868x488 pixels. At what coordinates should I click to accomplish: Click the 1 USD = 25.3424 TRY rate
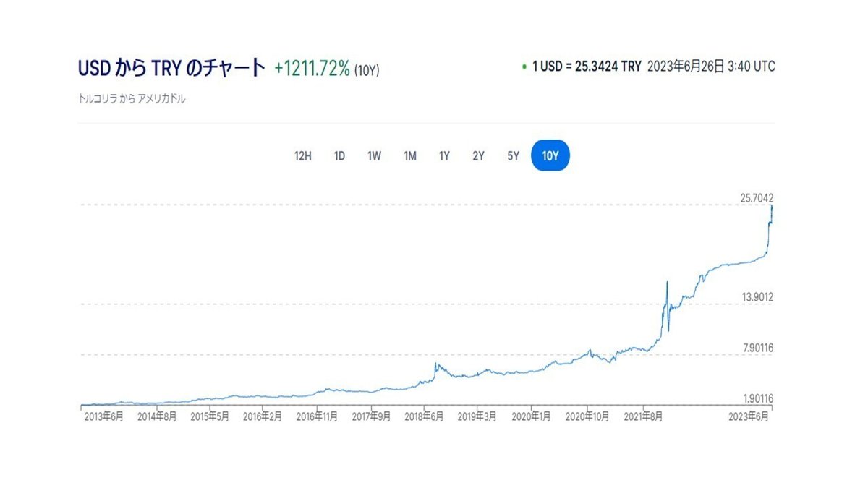point(586,67)
